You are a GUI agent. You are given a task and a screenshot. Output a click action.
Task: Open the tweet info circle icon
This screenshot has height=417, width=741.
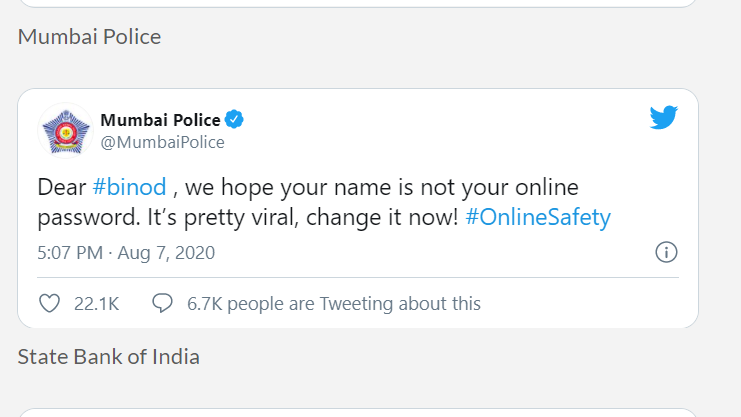666,252
